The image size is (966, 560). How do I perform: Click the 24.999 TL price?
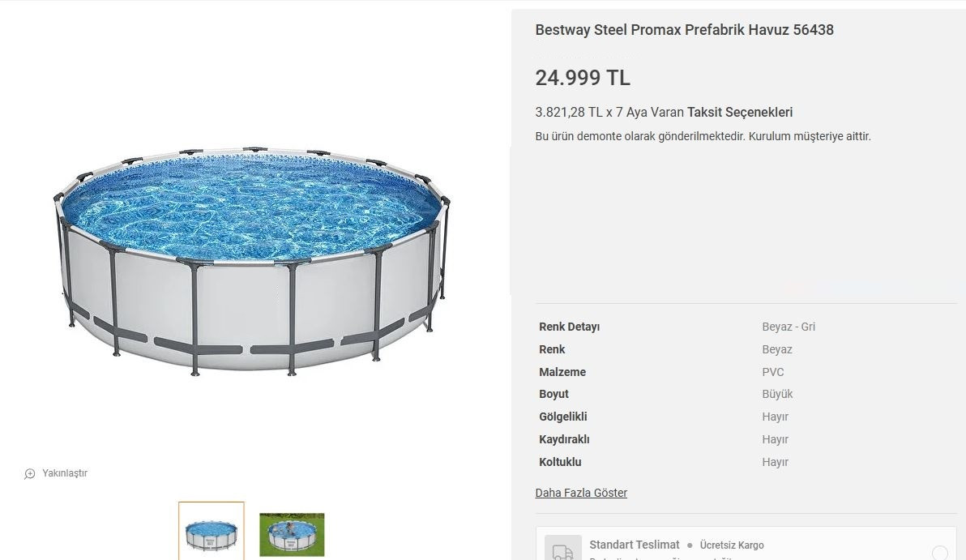tap(582, 78)
